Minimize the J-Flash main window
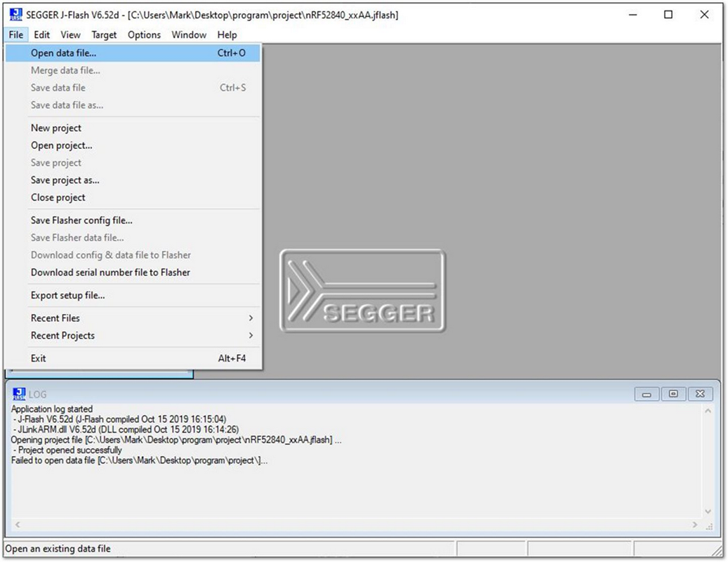This screenshot has height=562, width=728. tap(633, 15)
